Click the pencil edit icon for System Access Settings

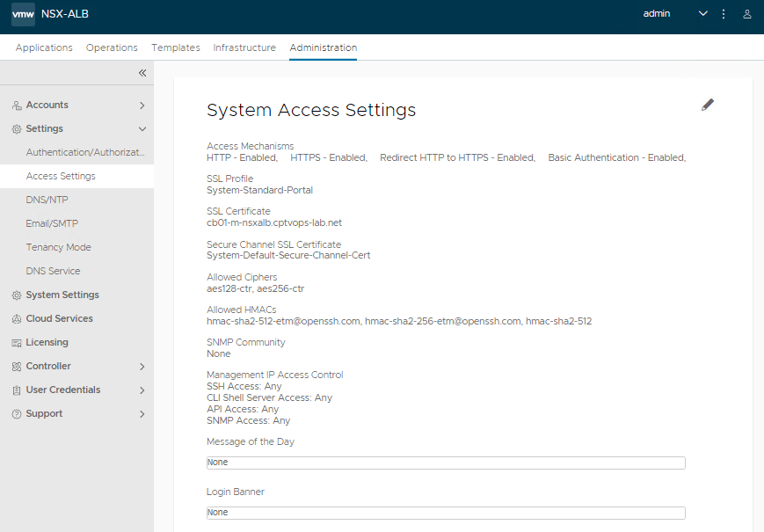click(x=708, y=105)
